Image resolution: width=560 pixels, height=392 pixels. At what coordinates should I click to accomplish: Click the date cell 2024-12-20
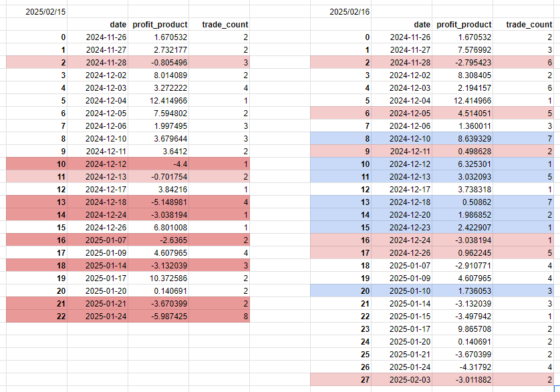click(402, 214)
